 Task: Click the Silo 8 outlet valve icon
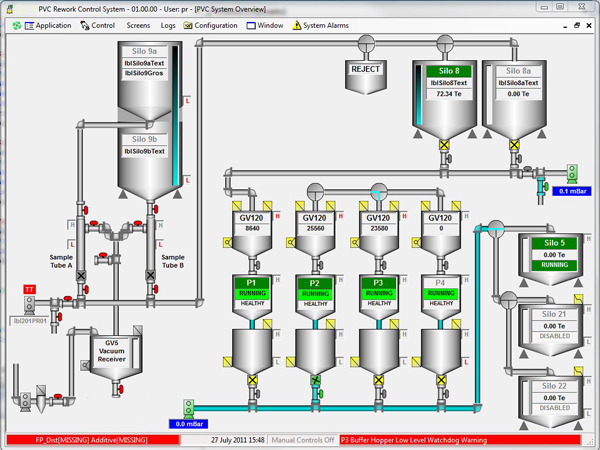pos(444,145)
